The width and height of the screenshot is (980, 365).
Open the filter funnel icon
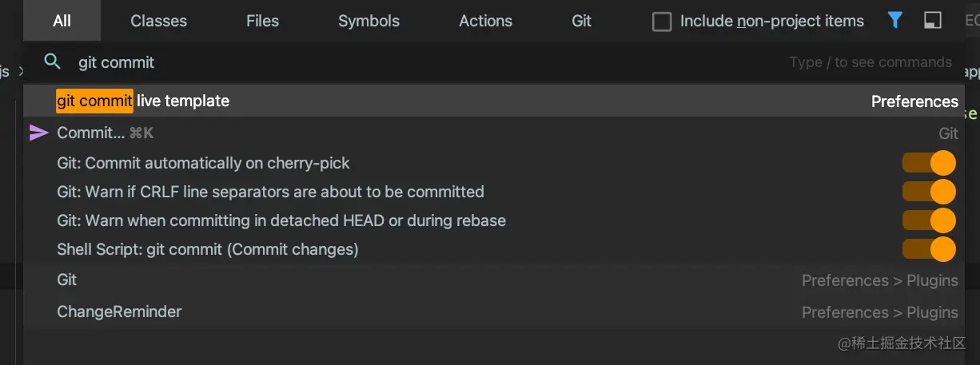895,21
